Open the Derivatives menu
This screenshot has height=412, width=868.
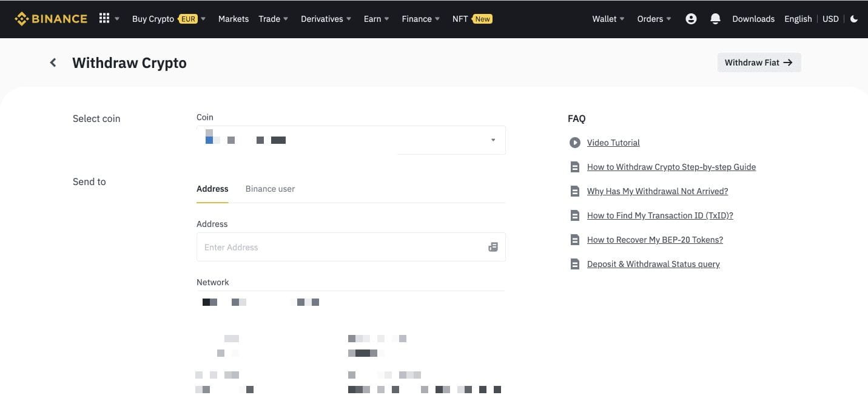326,19
